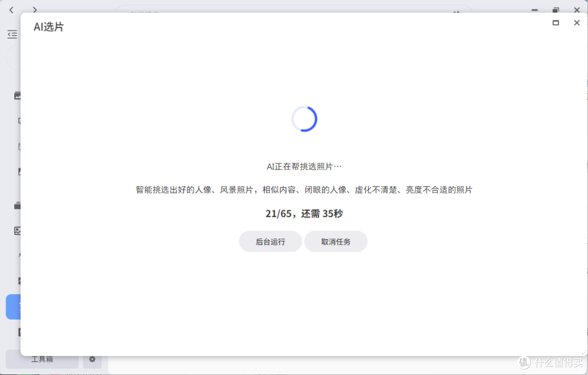The width and height of the screenshot is (588, 375).
Task: Close the main application window
Action: click(x=577, y=10)
